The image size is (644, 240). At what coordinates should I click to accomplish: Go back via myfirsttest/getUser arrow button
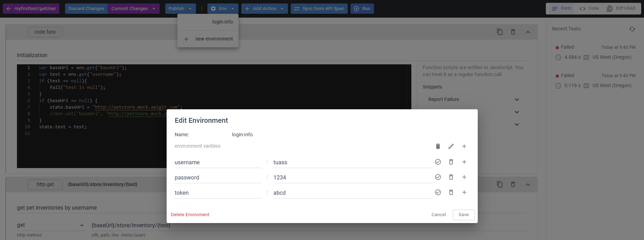pos(31,9)
